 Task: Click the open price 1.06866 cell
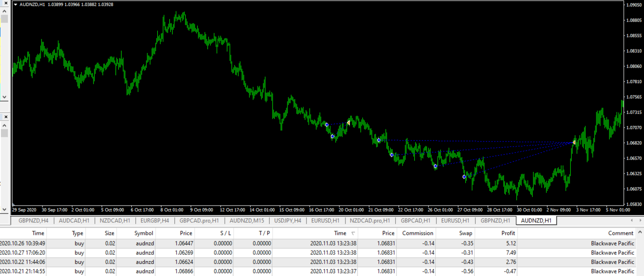pyautogui.click(x=183, y=271)
